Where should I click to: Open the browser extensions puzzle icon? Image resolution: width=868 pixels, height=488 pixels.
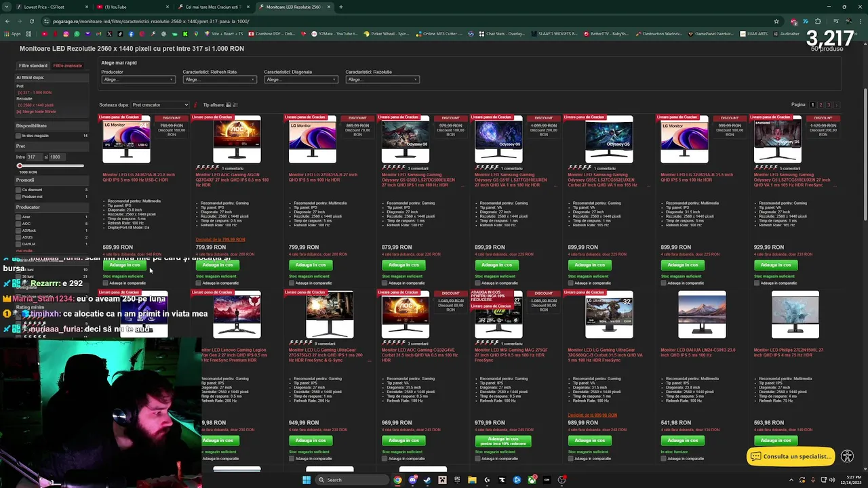pyautogui.click(x=818, y=21)
